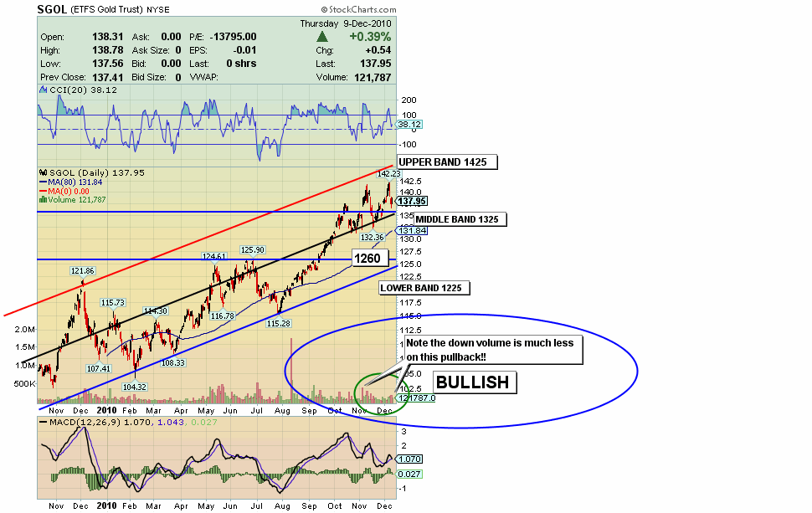Click the 124.61 high price label

click(x=213, y=256)
